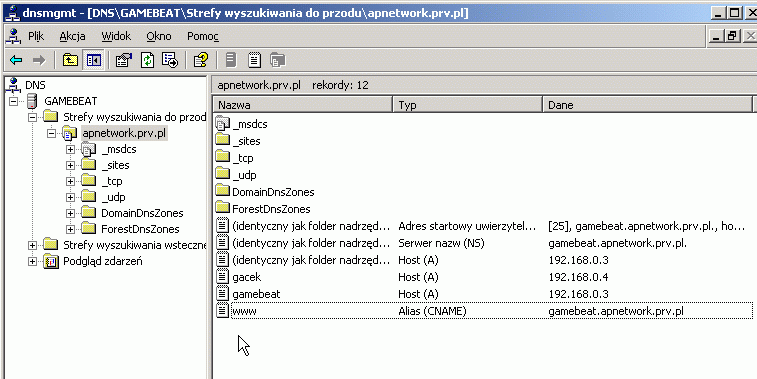
Task: Open Properties via the toolbar properties icon
Action: [124, 60]
